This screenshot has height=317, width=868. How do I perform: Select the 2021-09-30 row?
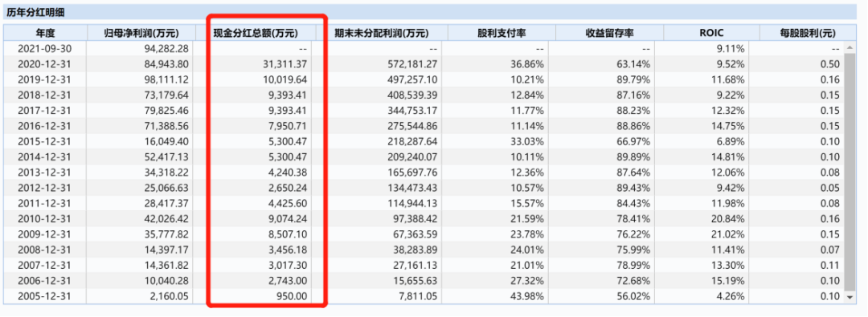[424, 49]
